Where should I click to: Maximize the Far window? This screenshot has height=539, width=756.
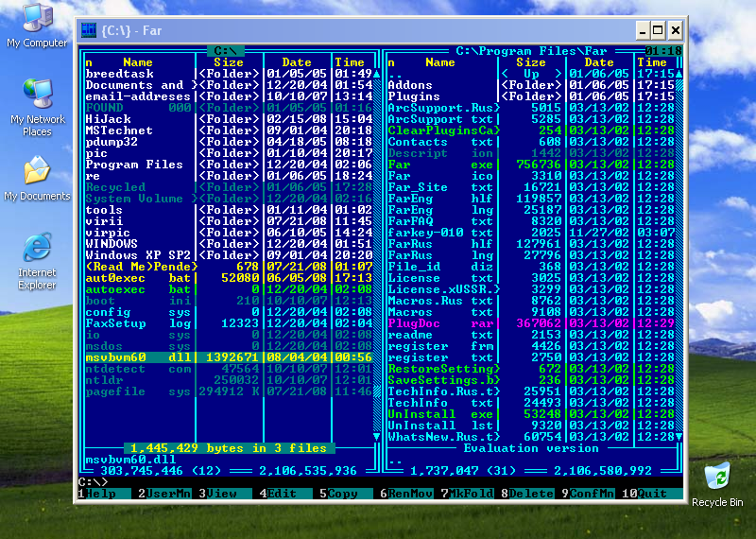tap(658, 31)
